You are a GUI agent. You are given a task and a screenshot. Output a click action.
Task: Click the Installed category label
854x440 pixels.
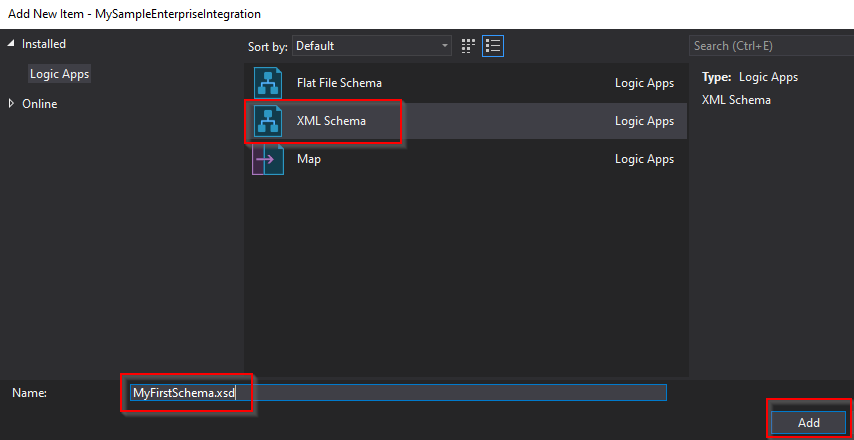tap(44, 44)
